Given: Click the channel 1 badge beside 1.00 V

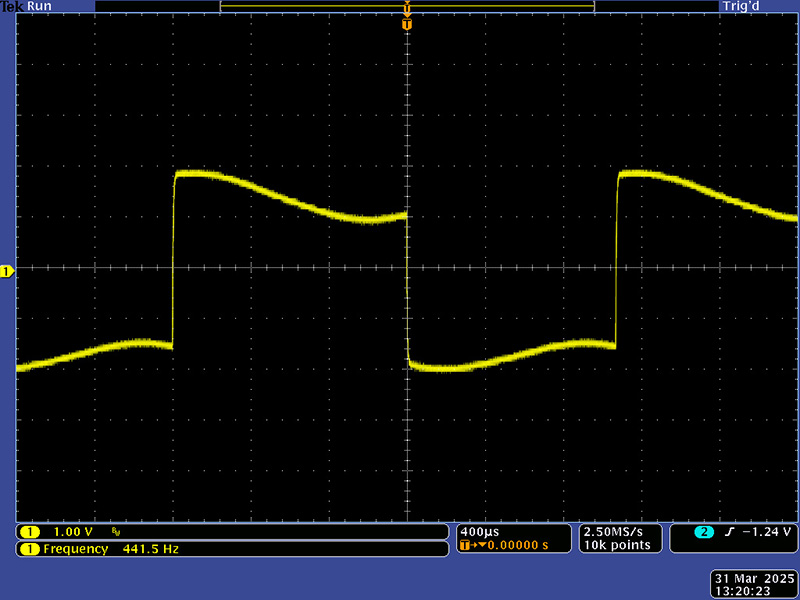Looking at the screenshot, I should [x=30, y=531].
